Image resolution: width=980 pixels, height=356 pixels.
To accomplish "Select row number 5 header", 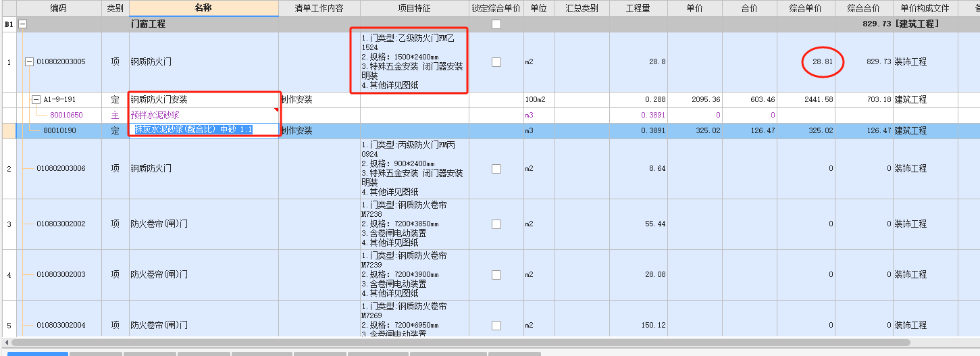I will pos(9,326).
